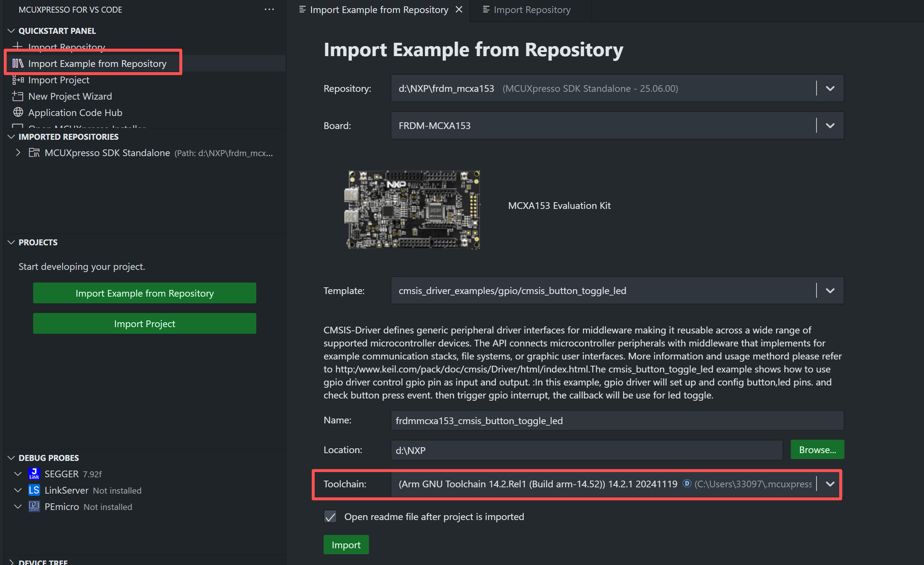This screenshot has width=924, height=565.
Task: Click the Import Repository tab icon
Action: click(x=486, y=9)
